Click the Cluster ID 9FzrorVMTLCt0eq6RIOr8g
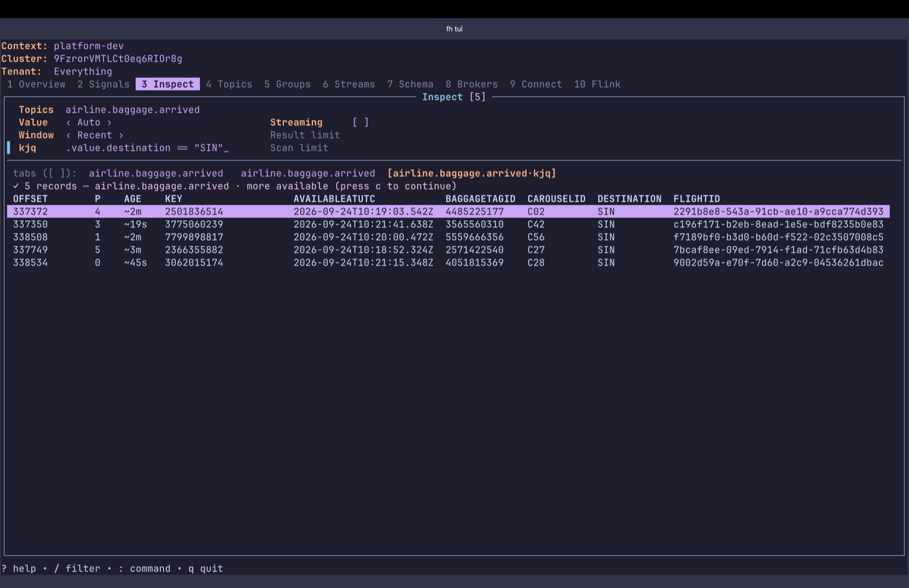 tap(118, 59)
